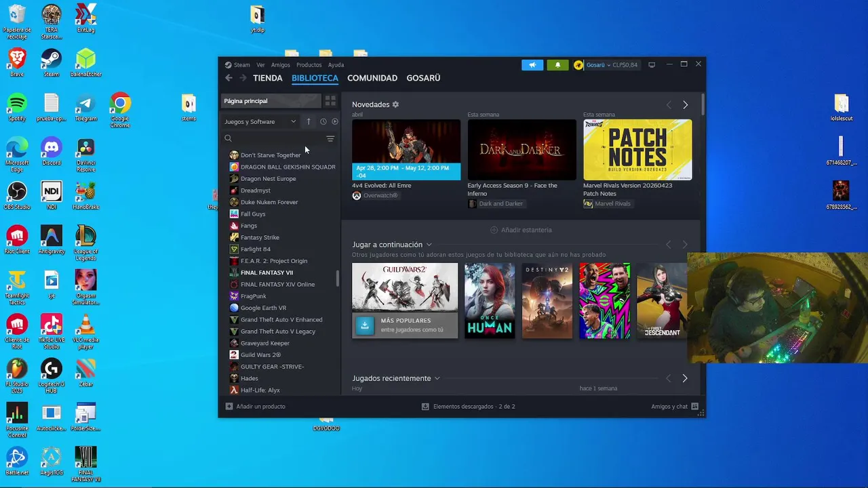
Task: Select Google Earth VR in the list
Action: pyautogui.click(x=263, y=308)
